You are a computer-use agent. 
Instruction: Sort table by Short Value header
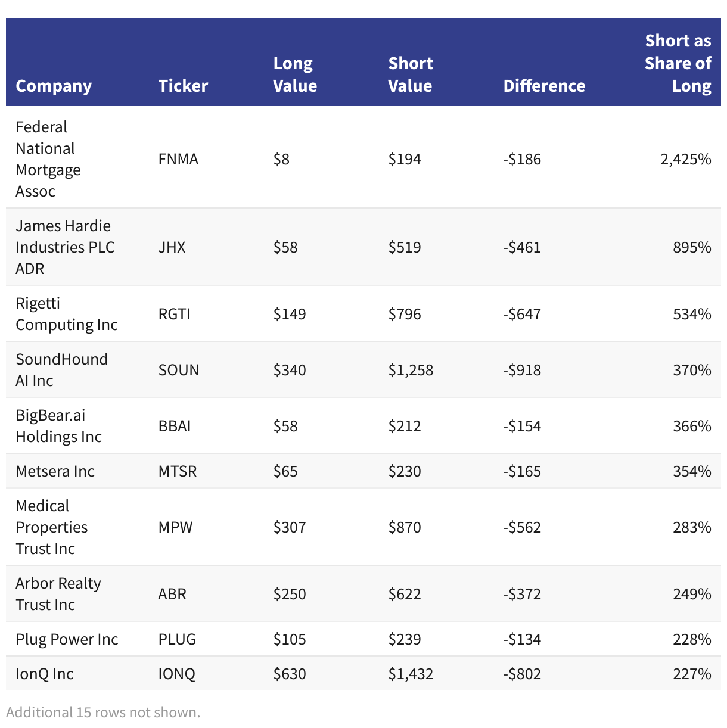410,74
